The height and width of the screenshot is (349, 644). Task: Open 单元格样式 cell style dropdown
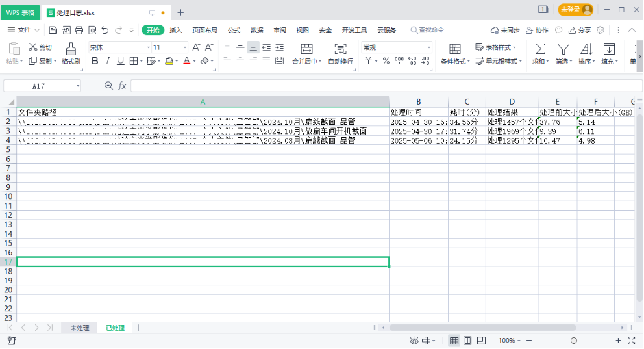(499, 61)
